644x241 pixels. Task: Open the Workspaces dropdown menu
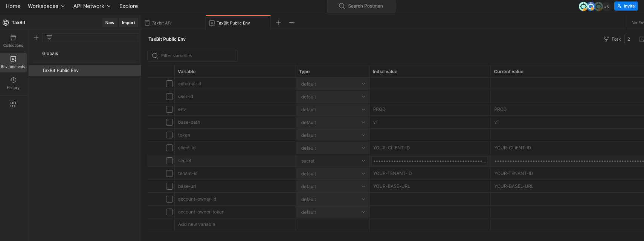[x=46, y=6]
